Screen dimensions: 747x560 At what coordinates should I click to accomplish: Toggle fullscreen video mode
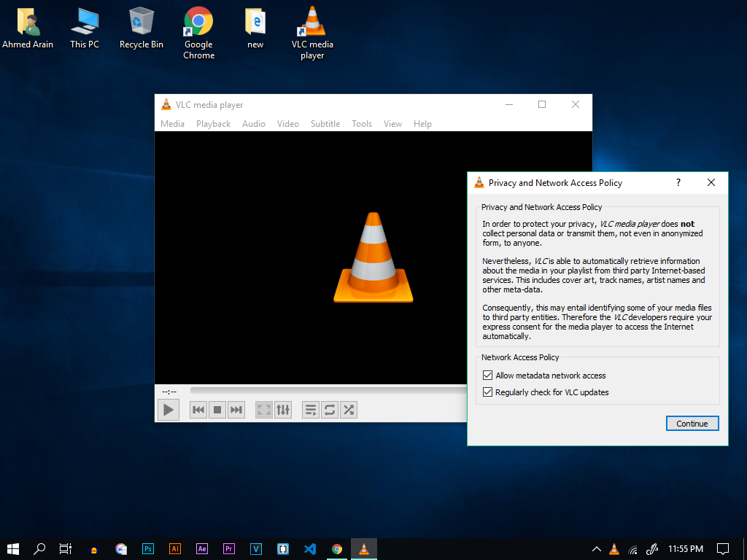point(264,410)
